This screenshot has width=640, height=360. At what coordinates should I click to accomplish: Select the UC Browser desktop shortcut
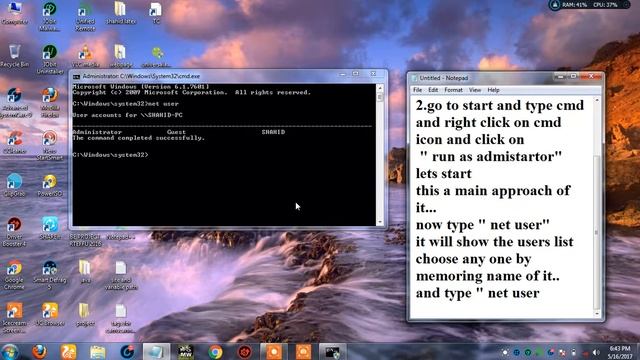(50, 313)
